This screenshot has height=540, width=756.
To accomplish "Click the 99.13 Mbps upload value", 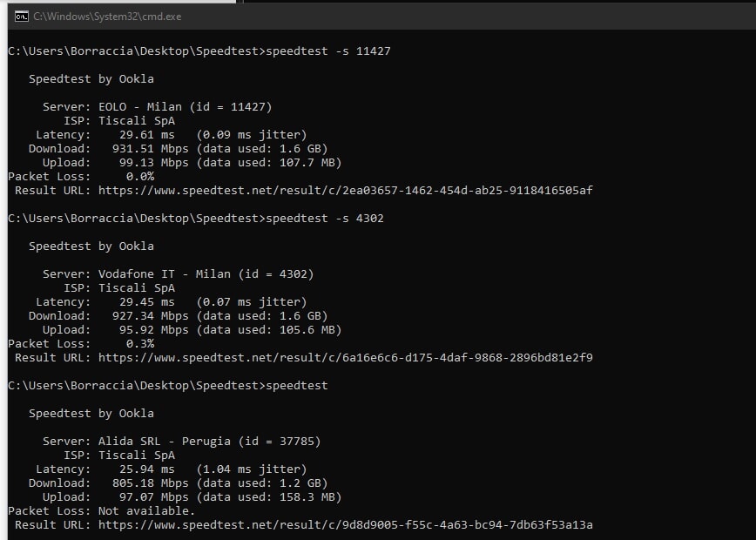I will [154, 163].
